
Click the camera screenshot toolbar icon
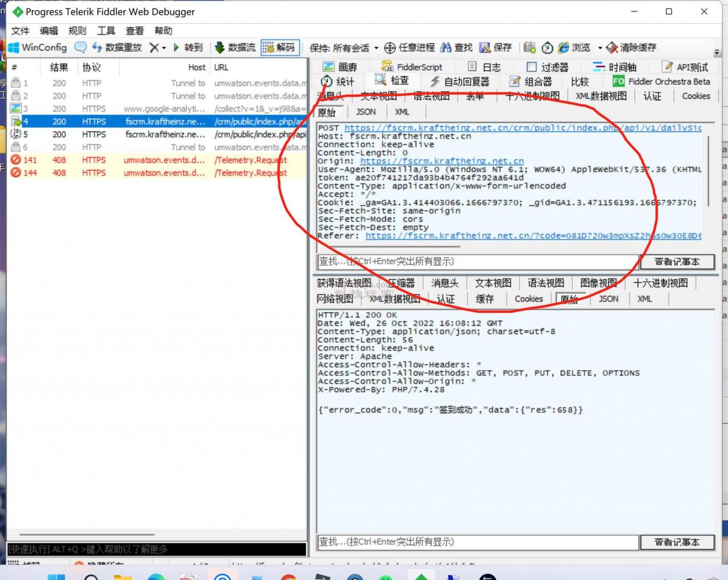point(530,47)
